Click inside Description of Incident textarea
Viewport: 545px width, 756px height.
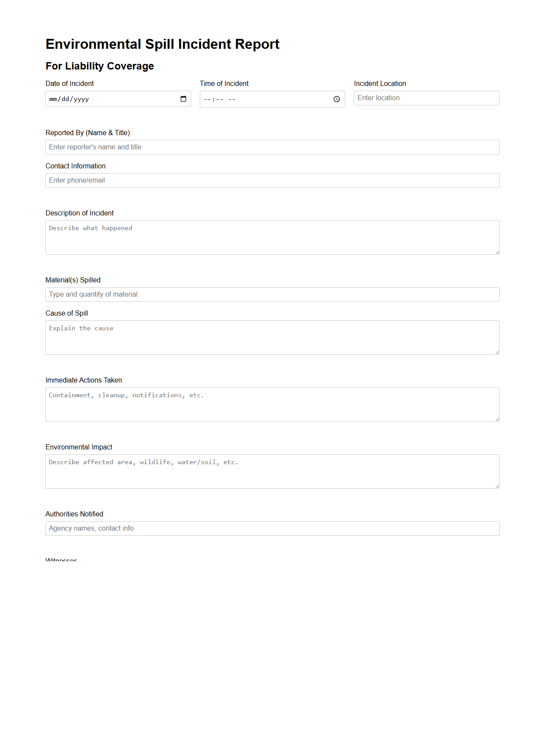[272, 237]
